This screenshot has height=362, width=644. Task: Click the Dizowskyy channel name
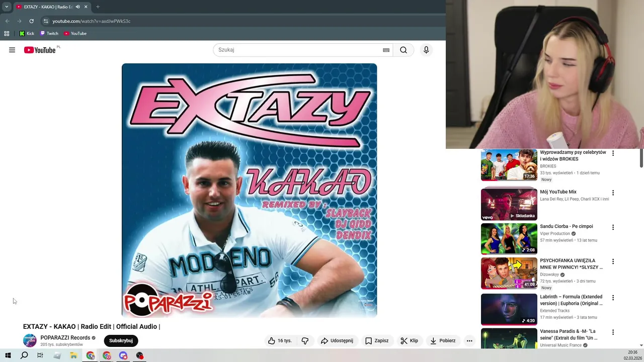tap(549, 275)
